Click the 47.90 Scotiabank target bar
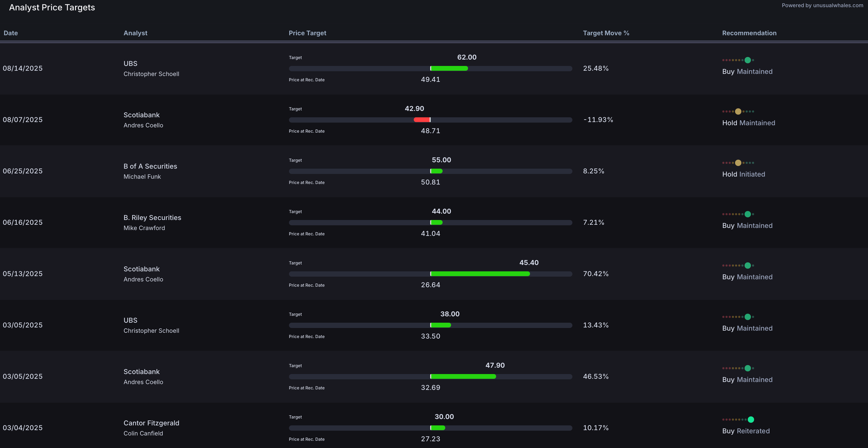This screenshot has height=448, width=868. click(x=463, y=376)
